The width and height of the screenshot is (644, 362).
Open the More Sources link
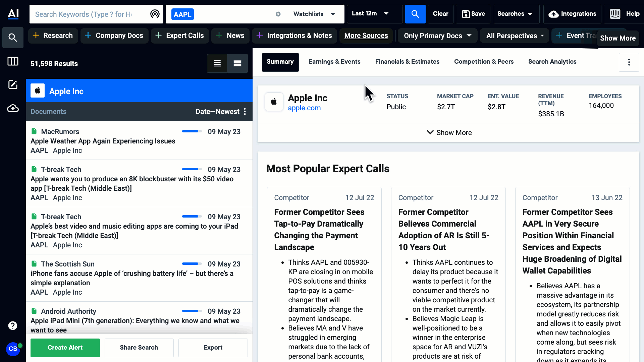coord(366,36)
